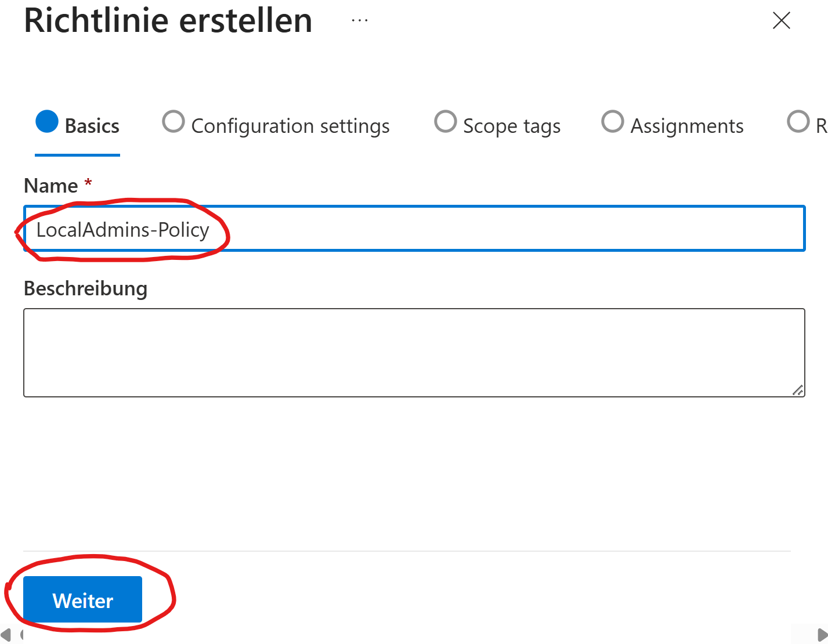Switch to the Basics tab label
The image size is (828, 644).
click(x=92, y=126)
